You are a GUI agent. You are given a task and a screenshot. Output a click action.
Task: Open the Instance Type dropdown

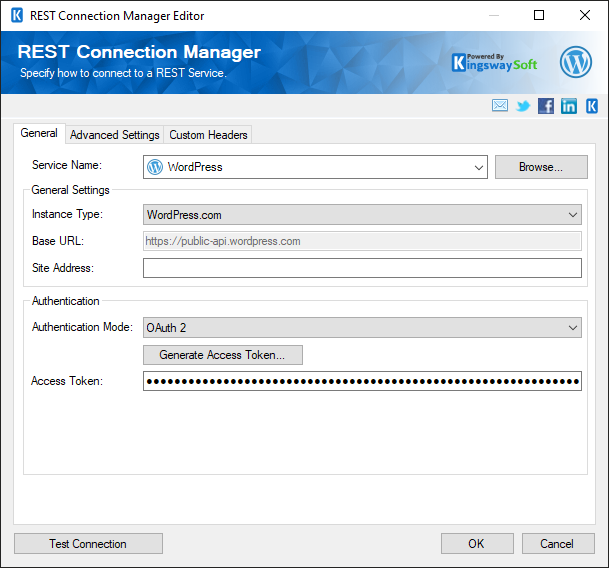point(362,214)
